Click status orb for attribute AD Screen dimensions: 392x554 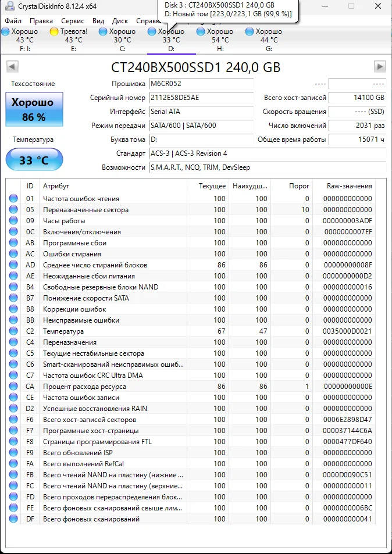pyautogui.click(x=13, y=265)
